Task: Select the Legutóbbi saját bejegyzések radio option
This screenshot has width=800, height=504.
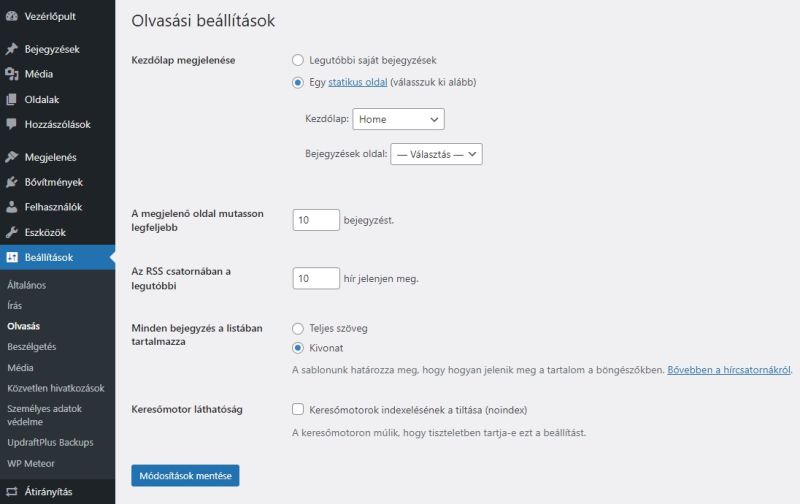Action: tap(298, 60)
